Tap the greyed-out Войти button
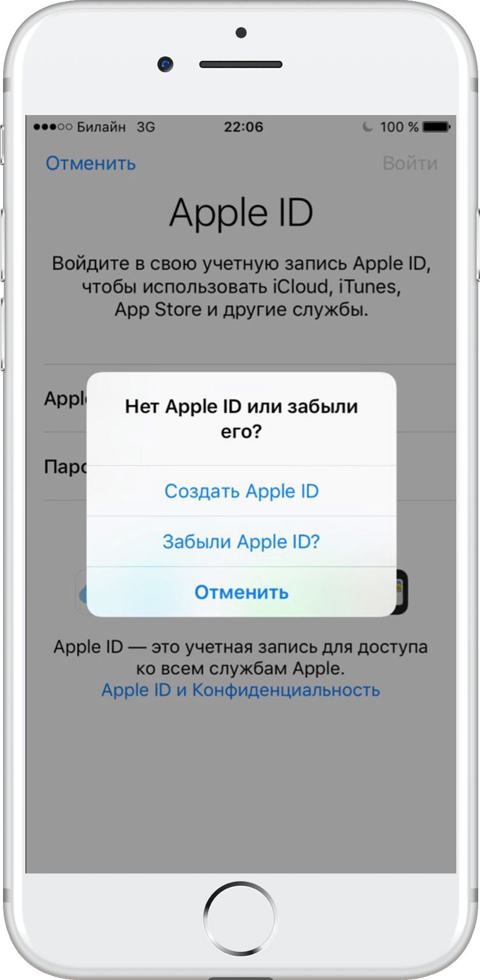 (410, 163)
